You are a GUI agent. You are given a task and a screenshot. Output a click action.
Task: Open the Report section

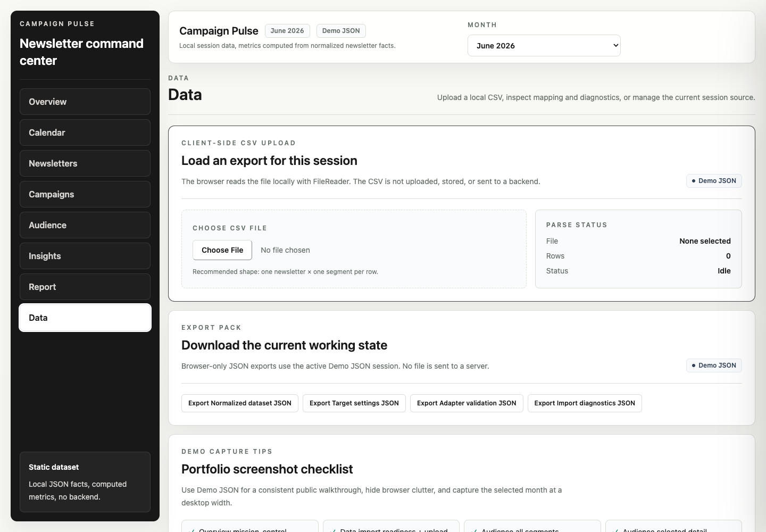(85, 287)
